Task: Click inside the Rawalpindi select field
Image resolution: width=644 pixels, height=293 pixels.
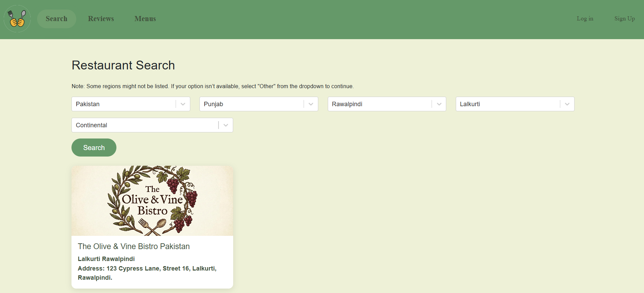Action: coord(387,104)
